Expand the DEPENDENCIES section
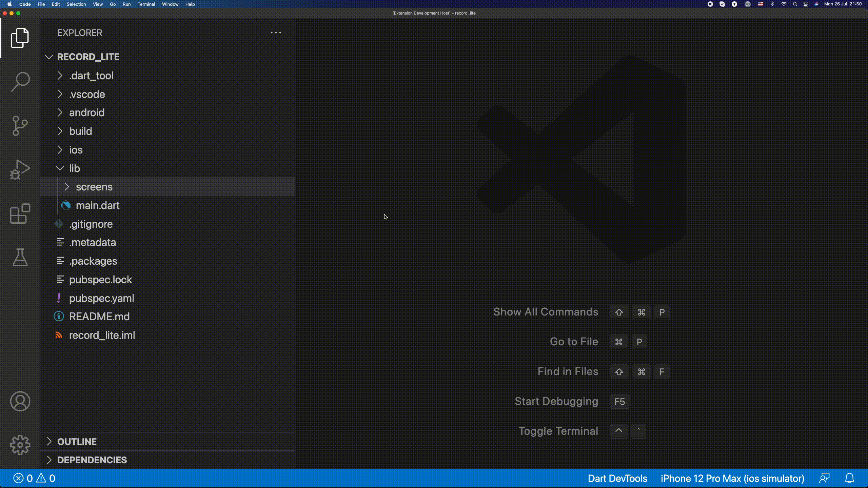This screenshot has width=868, height=488. pos(92,460)
